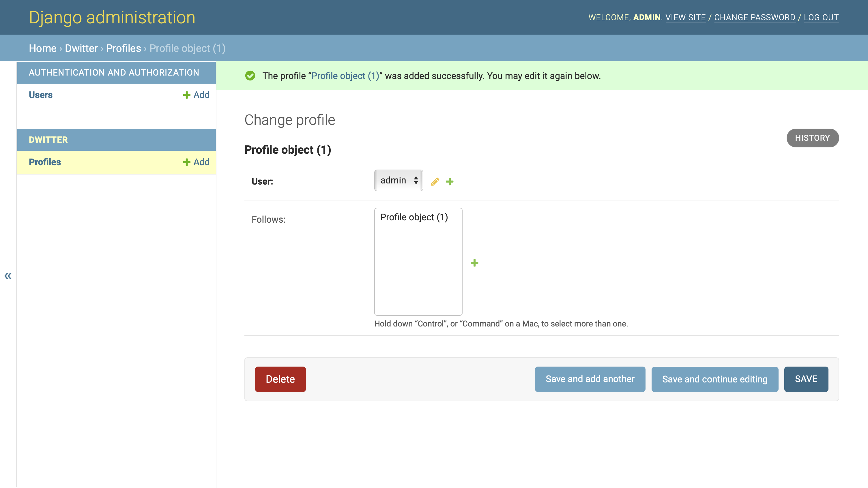This screenshot has width=868, height=488.
Task: Add a new user with the plus icon
Action: coord(450,181)
